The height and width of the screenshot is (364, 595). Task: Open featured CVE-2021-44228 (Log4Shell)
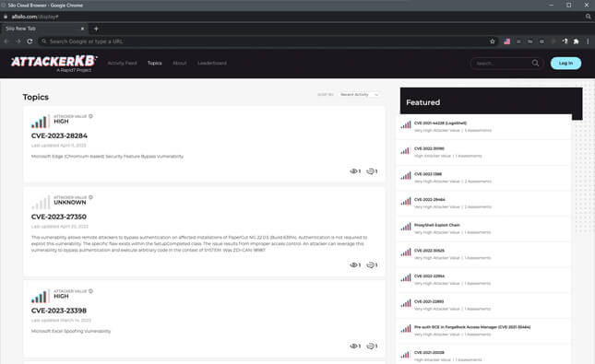(x=440, y=123)
